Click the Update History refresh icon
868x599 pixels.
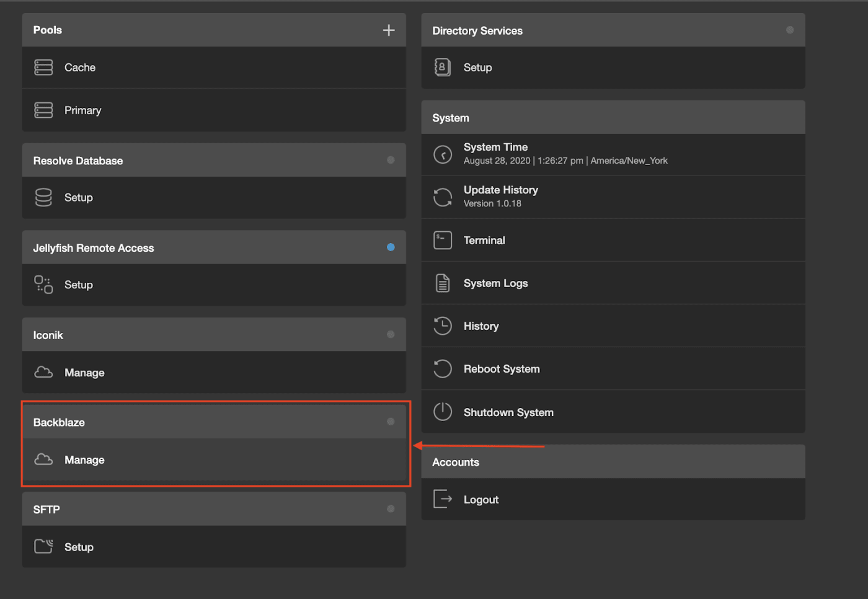tap(443, 197)
